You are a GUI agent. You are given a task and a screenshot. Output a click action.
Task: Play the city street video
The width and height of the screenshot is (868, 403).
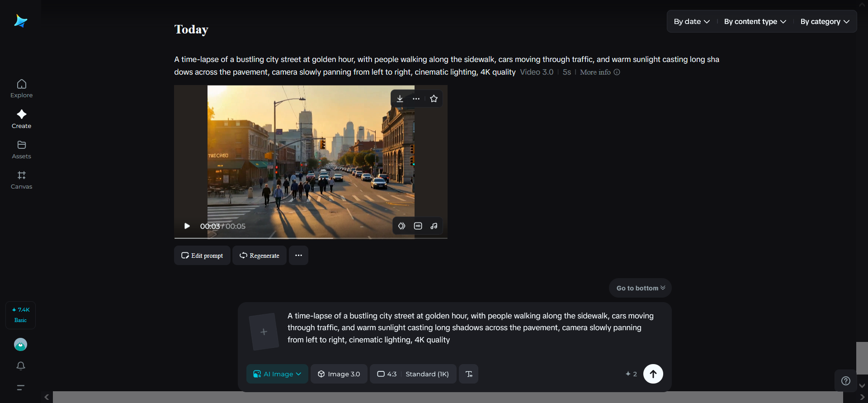pos(187,226)
